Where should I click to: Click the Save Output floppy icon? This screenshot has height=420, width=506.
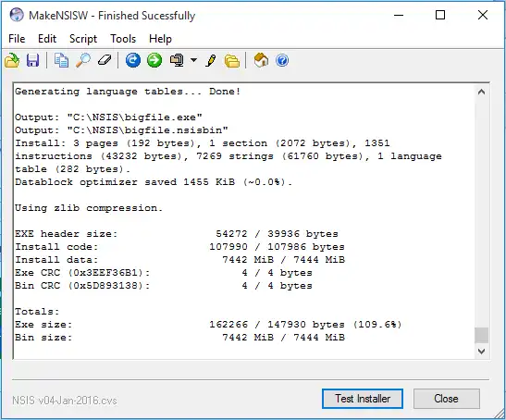(32, 60)
